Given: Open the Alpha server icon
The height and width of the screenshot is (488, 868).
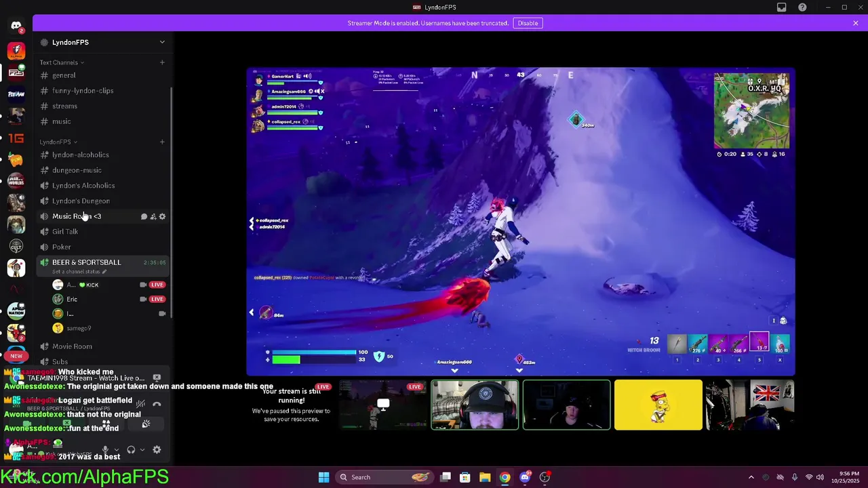Looking at the screenshot, I should pos(16,51).
